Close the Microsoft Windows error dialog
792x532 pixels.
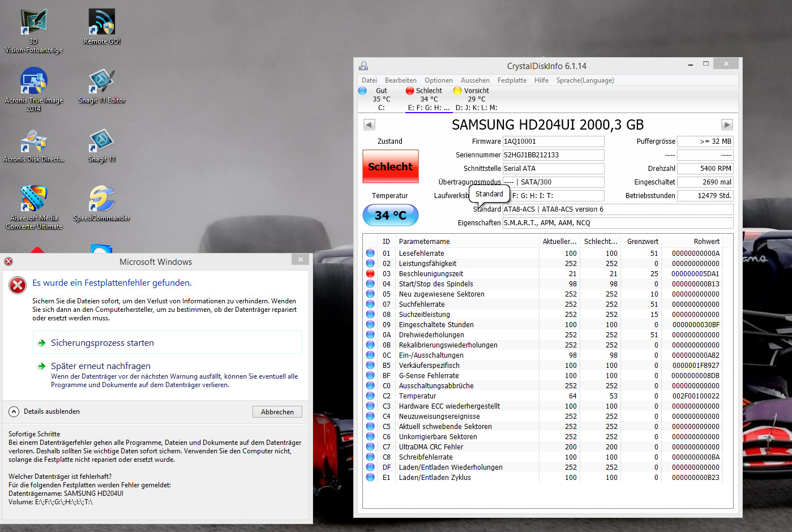(x=301, y=259)
